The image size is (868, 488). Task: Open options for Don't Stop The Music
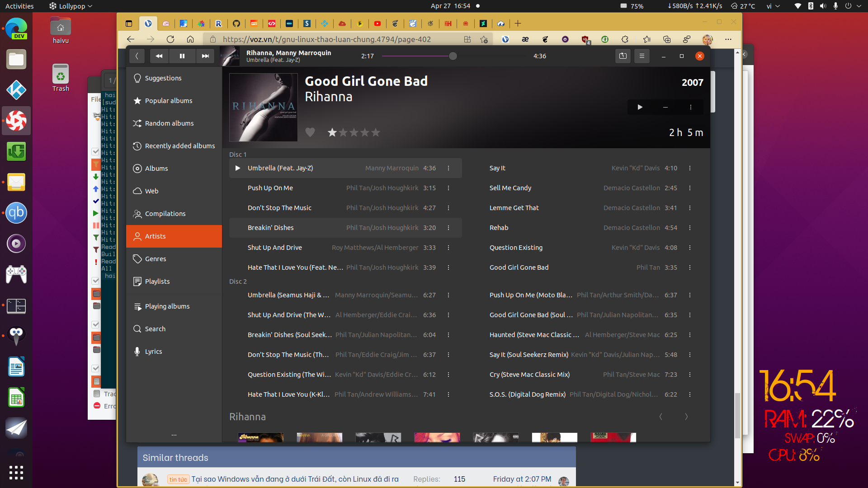(448, 208)
